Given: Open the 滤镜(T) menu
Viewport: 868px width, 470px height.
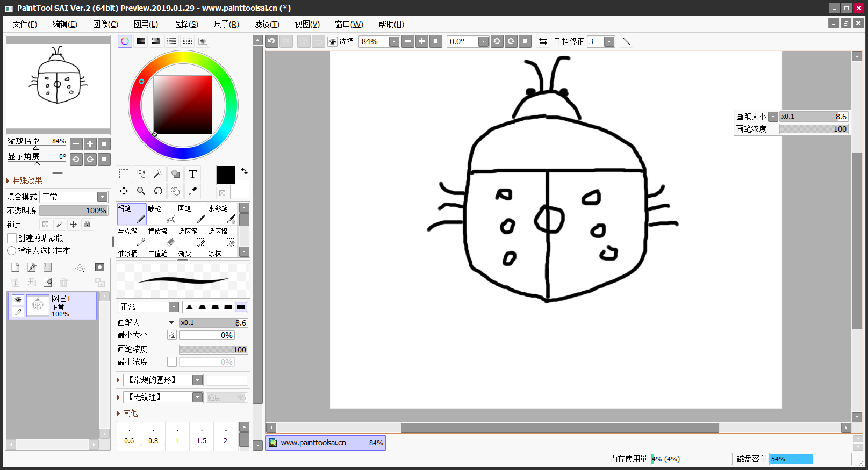Looking at the screenshot, I should click(x=267, y=24).
